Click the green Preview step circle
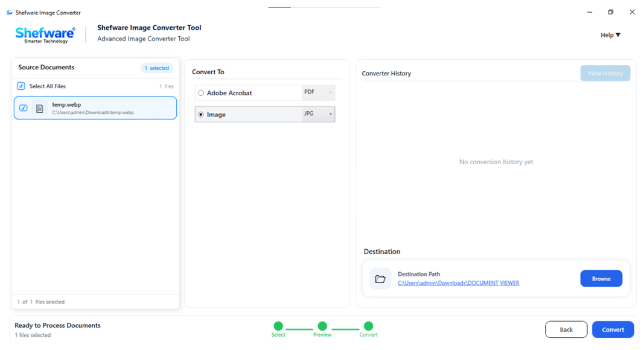This screenshot has width=644, height=350. tap(322, 326)
